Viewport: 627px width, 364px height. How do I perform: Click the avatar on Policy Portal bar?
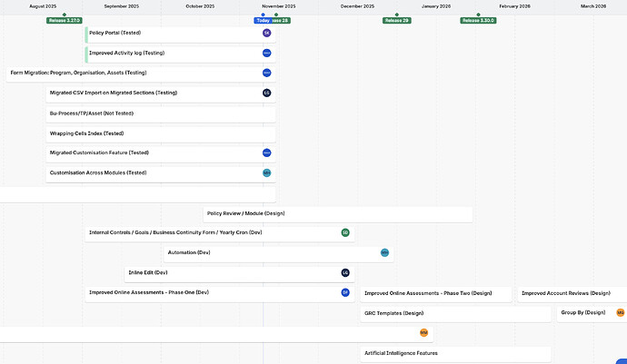point(267,33)
